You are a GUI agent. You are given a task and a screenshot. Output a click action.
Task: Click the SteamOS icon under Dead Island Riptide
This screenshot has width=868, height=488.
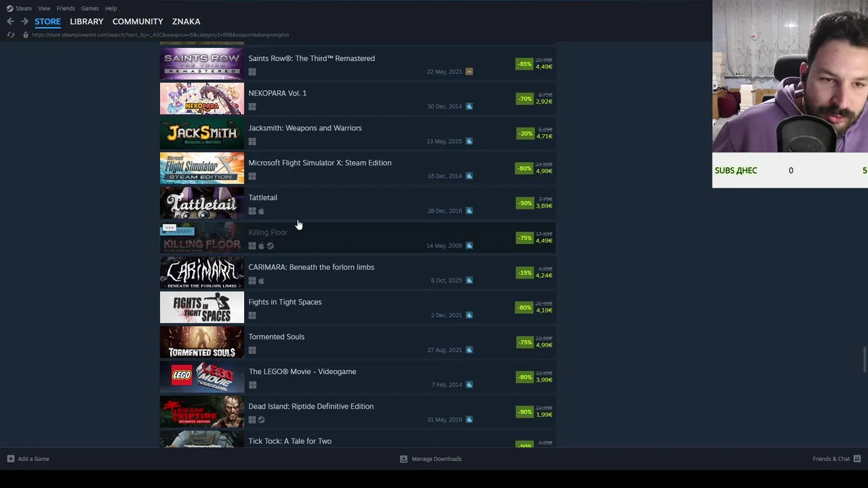pos(261,420)
